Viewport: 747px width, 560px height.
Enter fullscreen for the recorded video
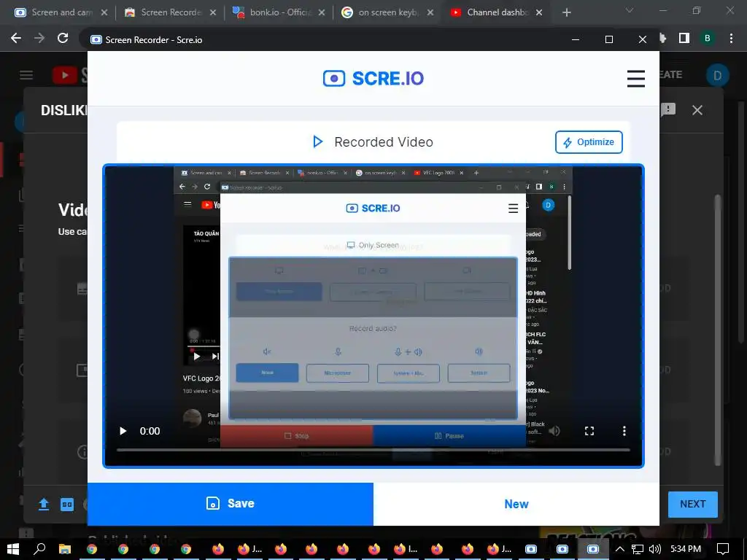click(x=589, y=431)
